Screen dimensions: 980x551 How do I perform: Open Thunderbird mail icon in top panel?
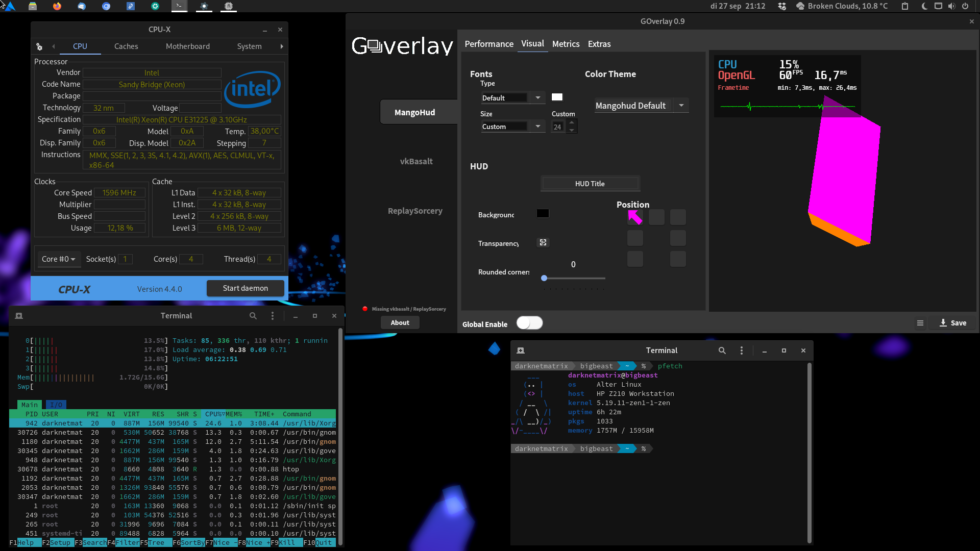[82, 6]
